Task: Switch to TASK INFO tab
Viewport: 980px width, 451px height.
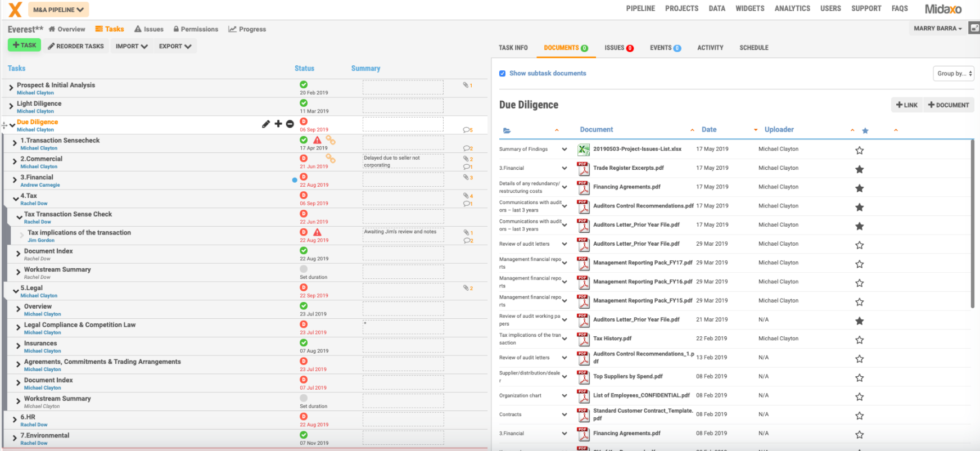Action: click(513, 48)
